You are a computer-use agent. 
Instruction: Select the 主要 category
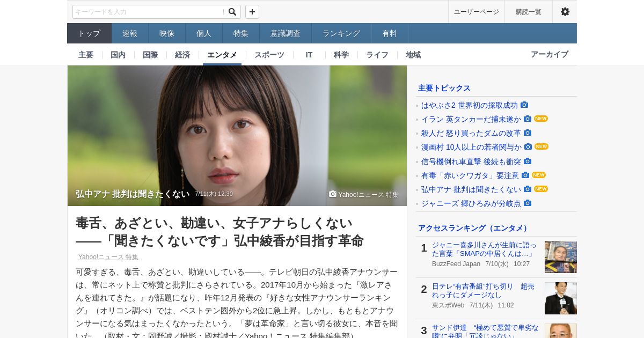tap(86, 55)
